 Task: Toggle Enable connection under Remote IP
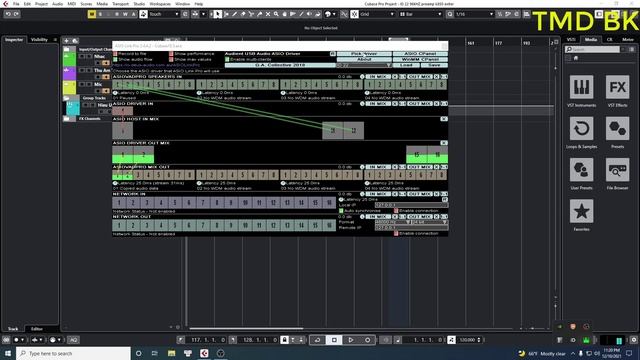click(x=396, y=233)
